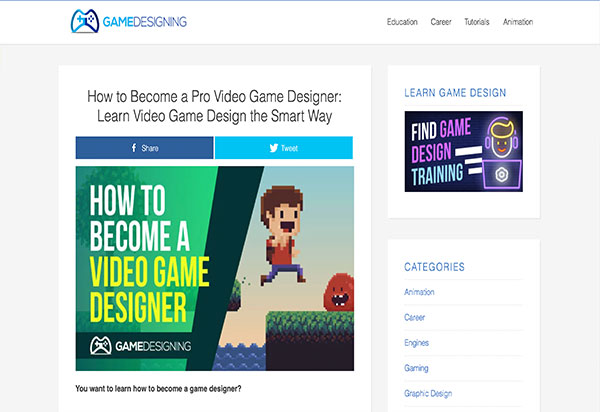The image size is (600, 412).
Task: Select the Animation category link
Action: coord(419,292)
